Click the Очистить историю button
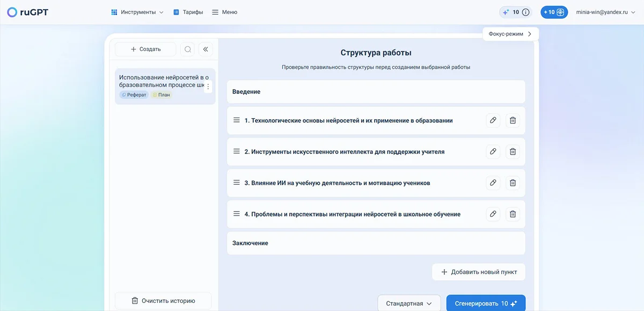Screen dimensions: 644x311 point(163,301)
